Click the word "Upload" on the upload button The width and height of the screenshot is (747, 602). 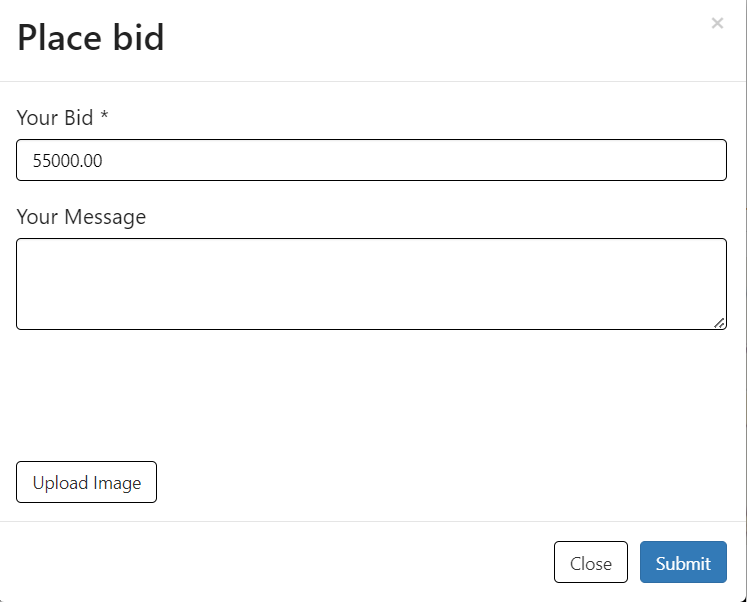point(60,483)
